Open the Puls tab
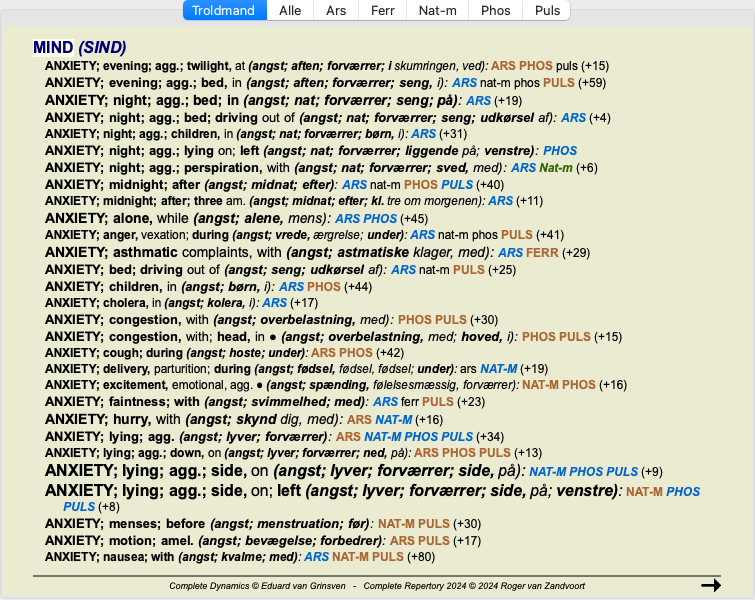755x600 pixels. click(547, 10)
